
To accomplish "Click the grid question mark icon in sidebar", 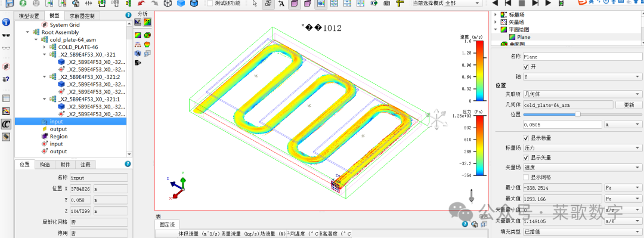I will tap(6, 79).
